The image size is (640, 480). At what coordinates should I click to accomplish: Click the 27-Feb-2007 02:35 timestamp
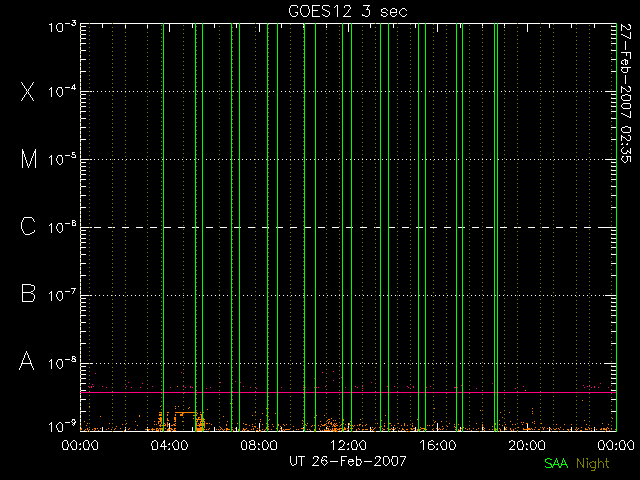[625, 93]
